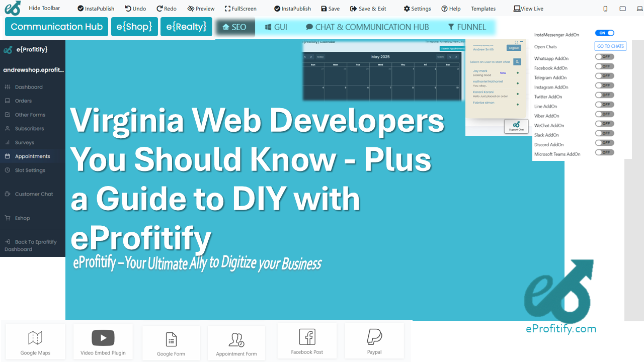Toggle the Discord AddOn switch

coord(604,143)
